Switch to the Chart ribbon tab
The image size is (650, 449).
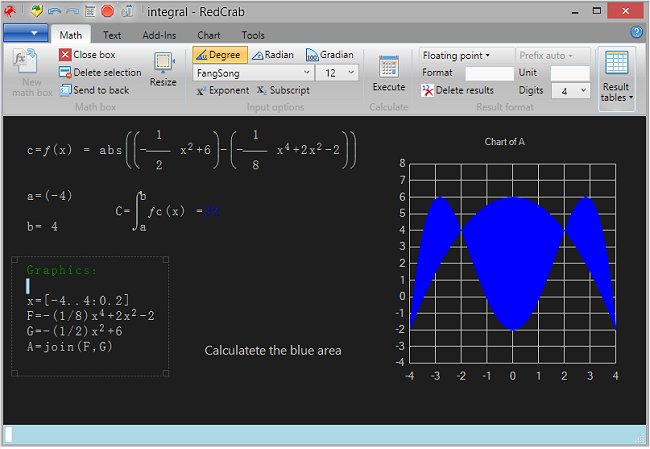[209, 35]
